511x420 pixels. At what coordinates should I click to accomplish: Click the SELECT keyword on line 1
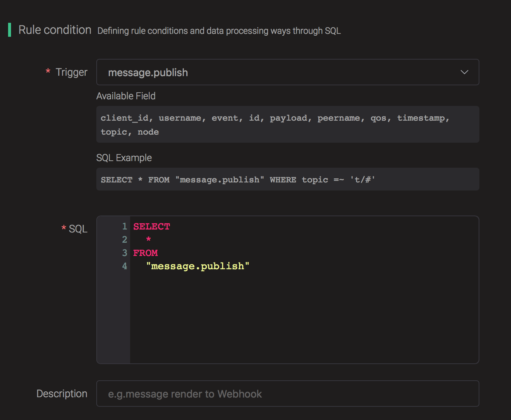(x=151, y=227)
